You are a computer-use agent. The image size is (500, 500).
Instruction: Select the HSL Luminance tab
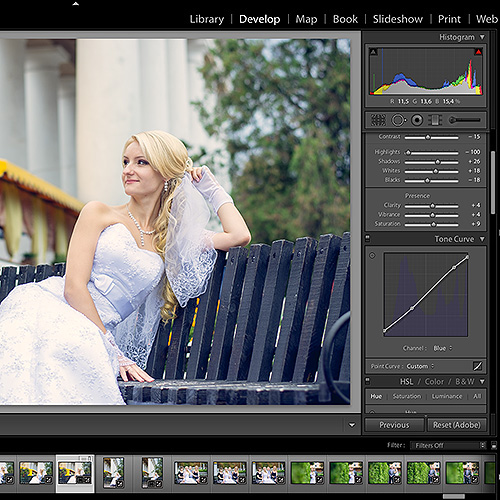coord(447,396)
